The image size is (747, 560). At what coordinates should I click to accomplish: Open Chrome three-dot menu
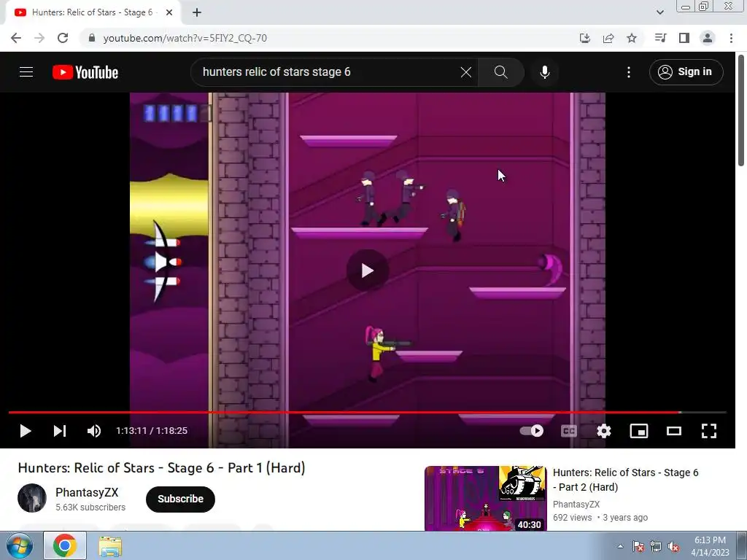[731, 38]
